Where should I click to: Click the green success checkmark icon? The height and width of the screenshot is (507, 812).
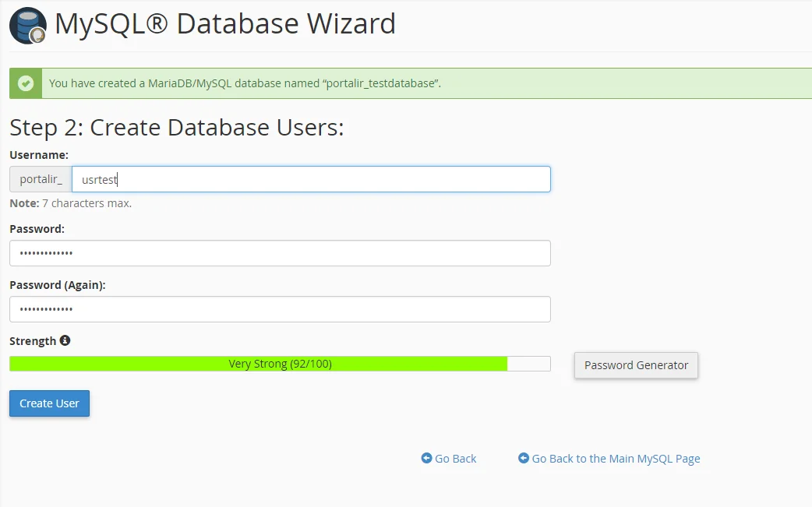coord(26,83)
